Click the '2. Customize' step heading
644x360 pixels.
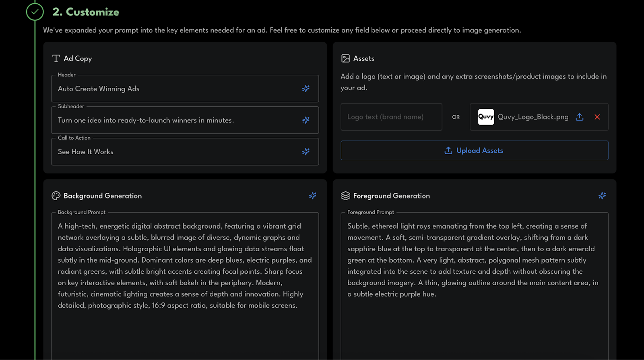point(86,12)
